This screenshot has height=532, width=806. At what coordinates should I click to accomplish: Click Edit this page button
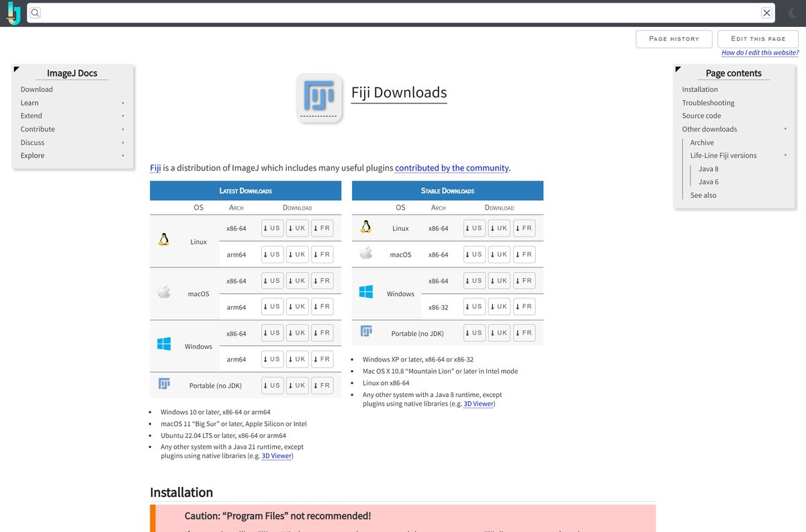(x=758, y=39)
